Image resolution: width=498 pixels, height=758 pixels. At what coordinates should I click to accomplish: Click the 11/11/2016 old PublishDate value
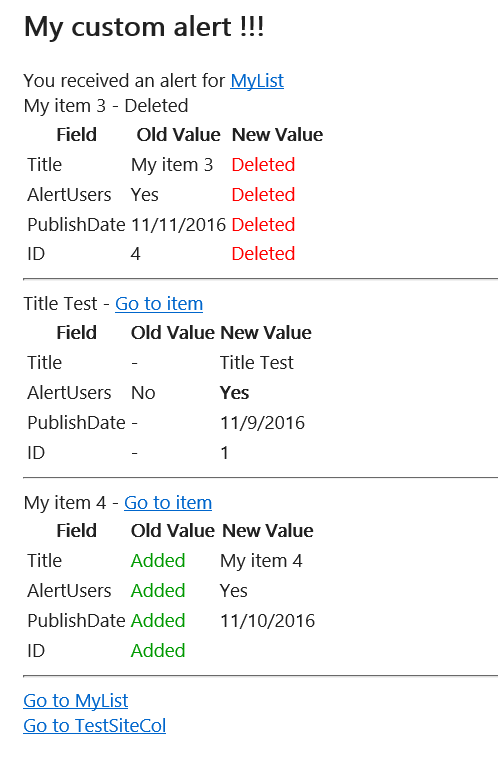(x=178, y=225)
